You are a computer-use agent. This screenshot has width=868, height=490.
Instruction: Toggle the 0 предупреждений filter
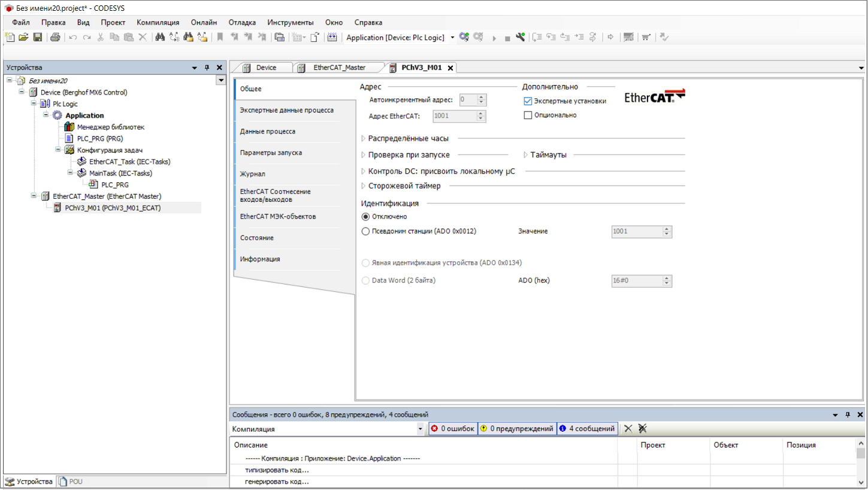[x=517, y=428]
